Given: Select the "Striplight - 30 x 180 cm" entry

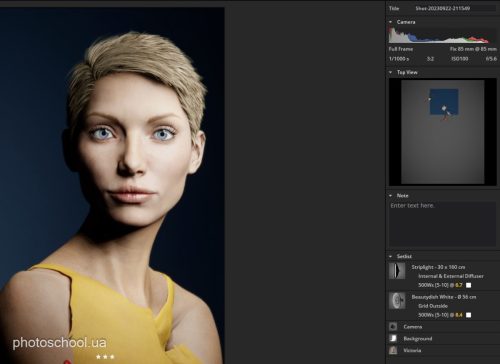Looking at the screenshot, I should tap(438, 267).
